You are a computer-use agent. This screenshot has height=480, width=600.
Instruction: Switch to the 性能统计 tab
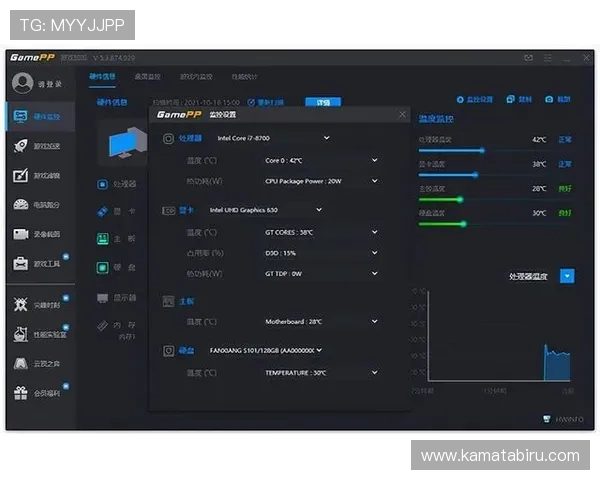[x=245, y=76]
